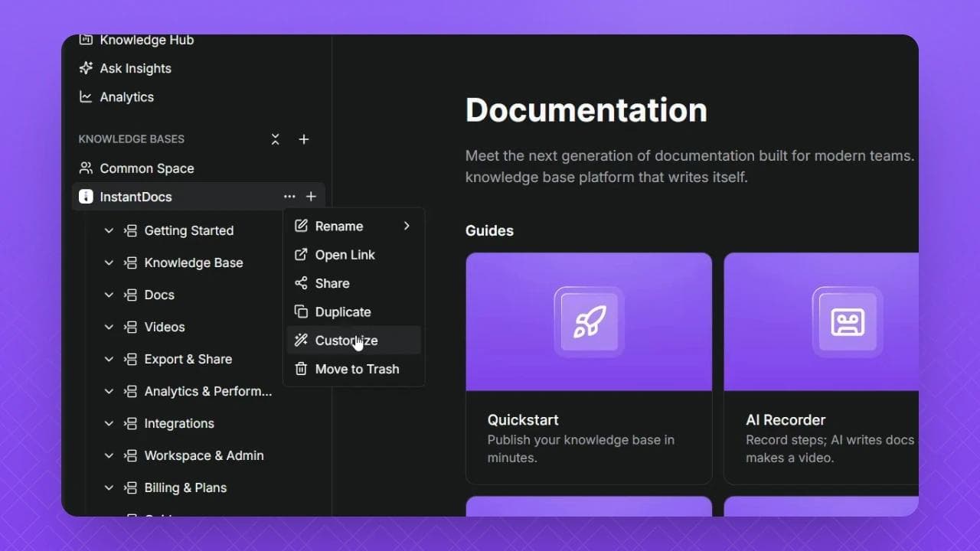The height and width of the screenshot is (551, 980).
Task: Select the Share icon in the context menu
Action: pos(299,283)
